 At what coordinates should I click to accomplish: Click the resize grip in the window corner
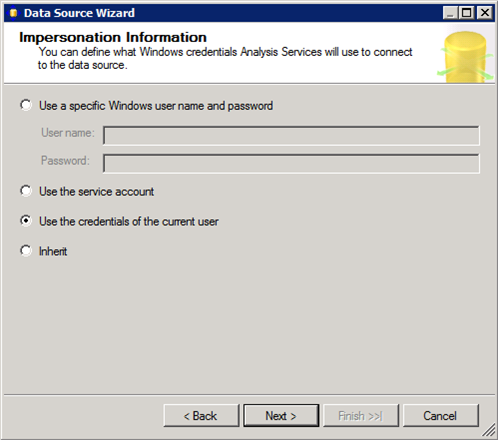(489, 430)
